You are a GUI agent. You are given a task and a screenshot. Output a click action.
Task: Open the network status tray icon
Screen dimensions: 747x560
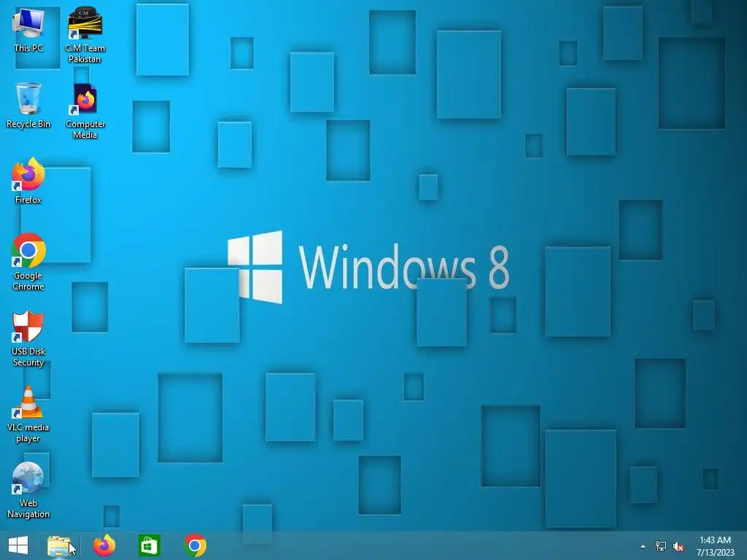(x=661, y=546)
